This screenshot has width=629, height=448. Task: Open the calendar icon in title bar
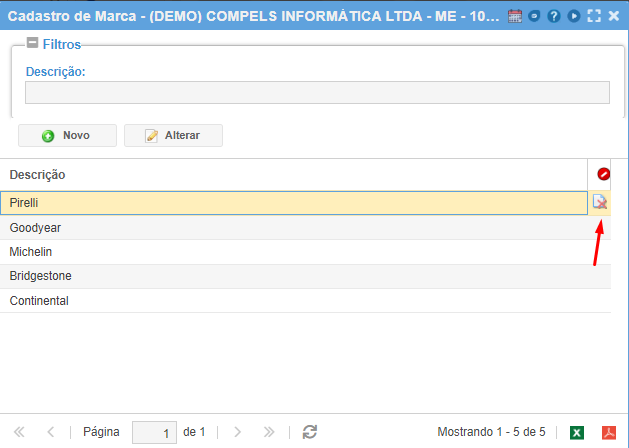pyautogui.click(x=515, y=16)
